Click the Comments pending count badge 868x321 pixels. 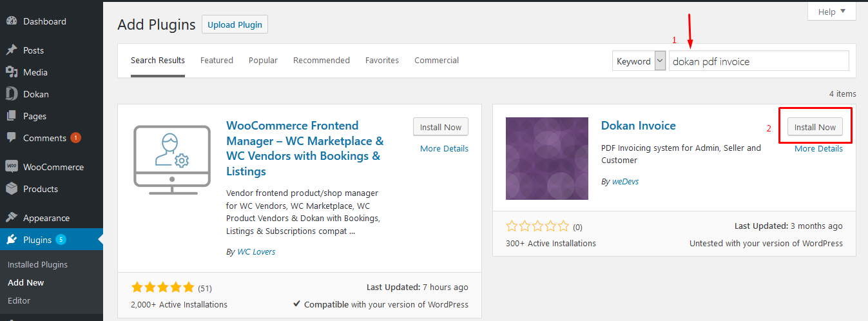point(75,138)
